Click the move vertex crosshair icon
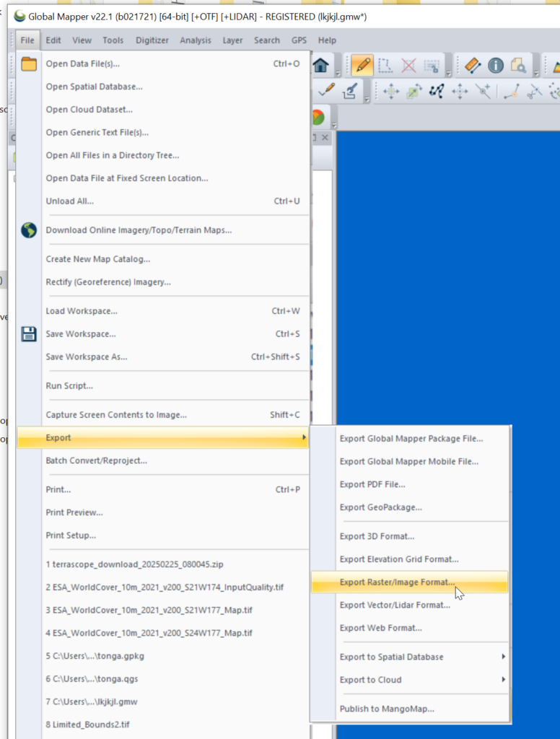 [460, 90]
